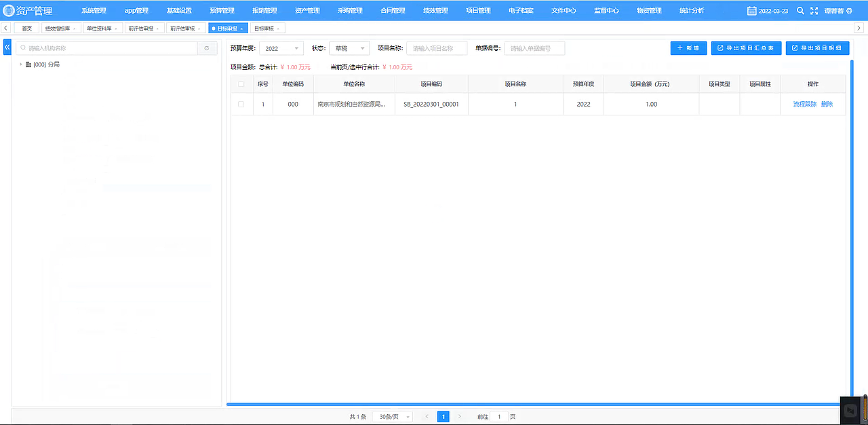Open the 预算管理 menu

[x=222, y=11]
